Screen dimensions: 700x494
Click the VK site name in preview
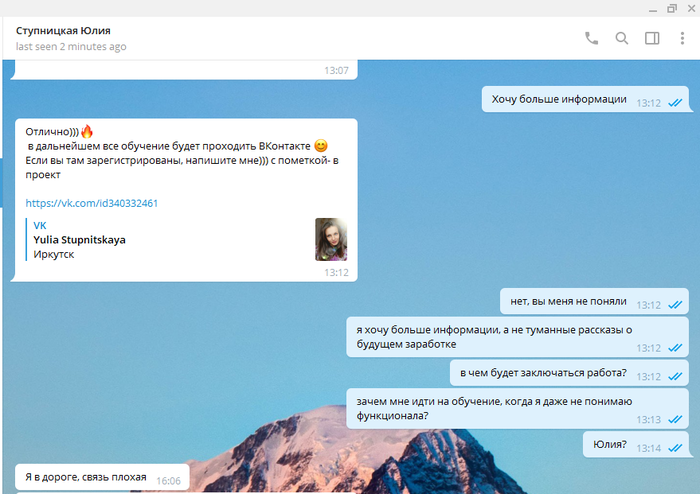coord(40,226)
